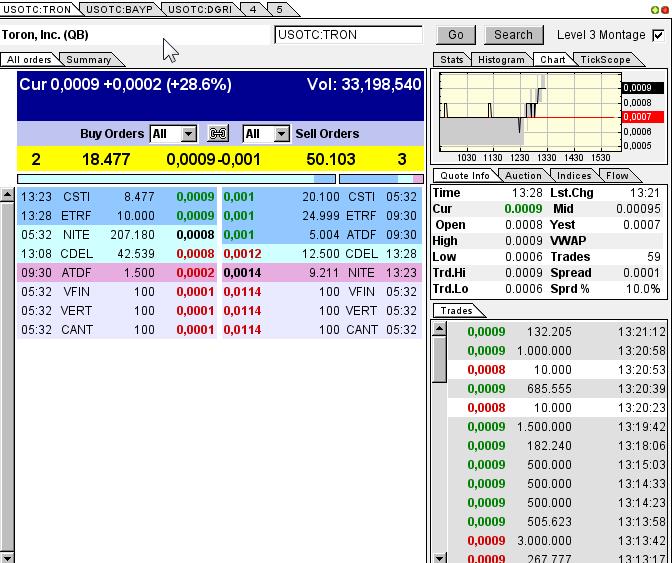This screenshot has height=563, width=672.
Task: Click the order book scroll up arrow
Action: [7, 195]
